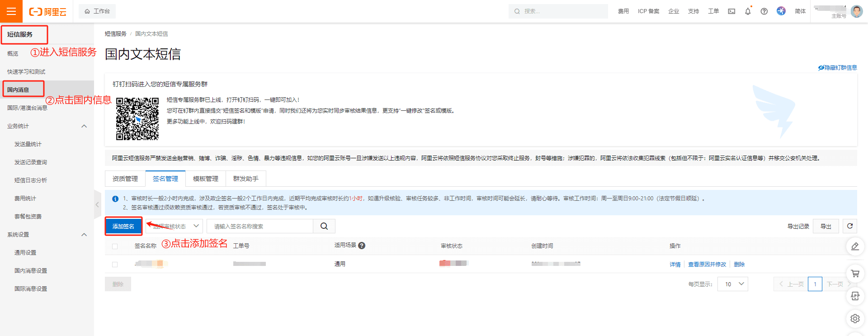The width and height of the screenshot is (868, 336).
Task: Open the orange hamburger menu
Action: click(x=11, y=11)
